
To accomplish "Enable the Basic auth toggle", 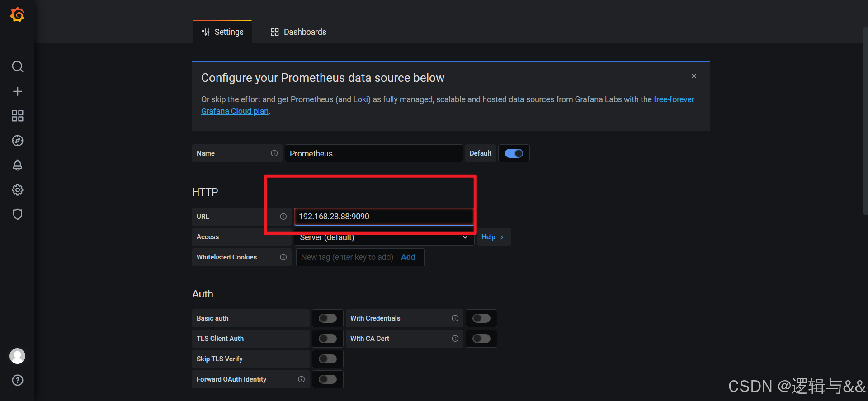I will coord(328,318).
